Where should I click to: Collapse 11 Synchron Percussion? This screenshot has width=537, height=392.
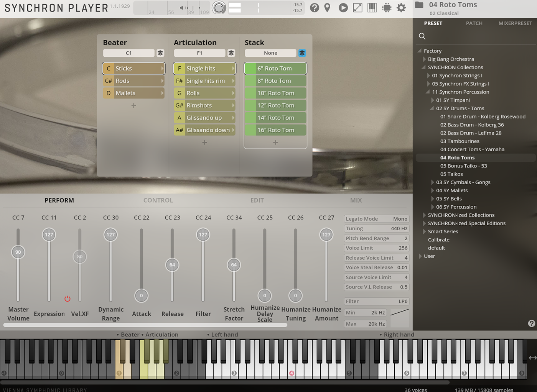428,92
